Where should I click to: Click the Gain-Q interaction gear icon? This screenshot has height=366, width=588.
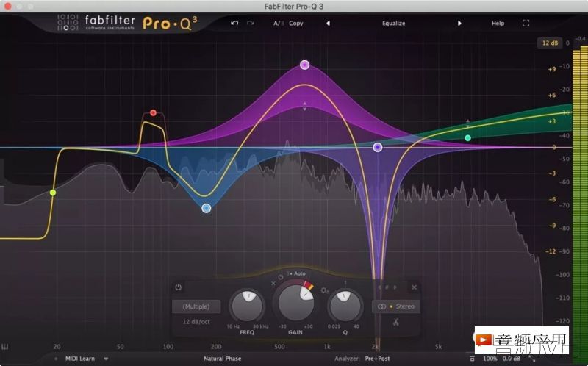tap(324, 290)
